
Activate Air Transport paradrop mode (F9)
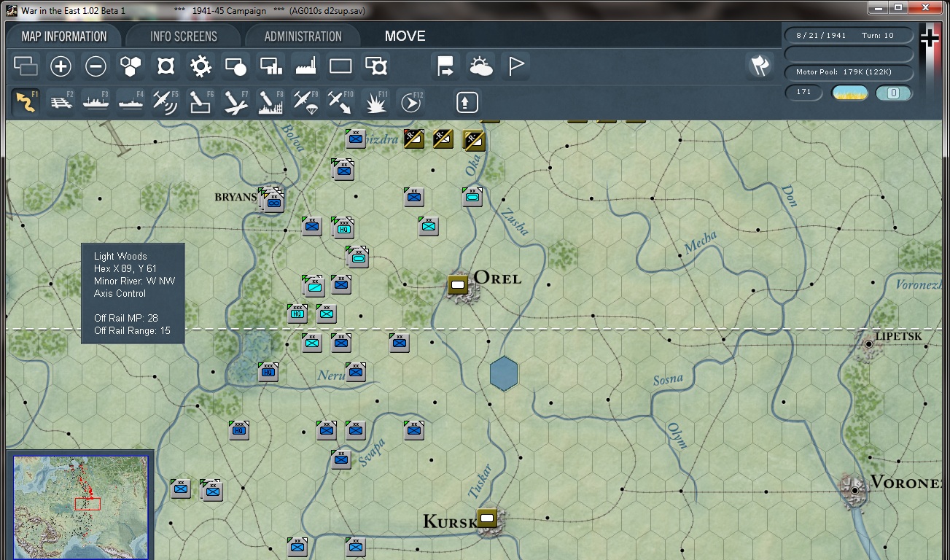305,102
